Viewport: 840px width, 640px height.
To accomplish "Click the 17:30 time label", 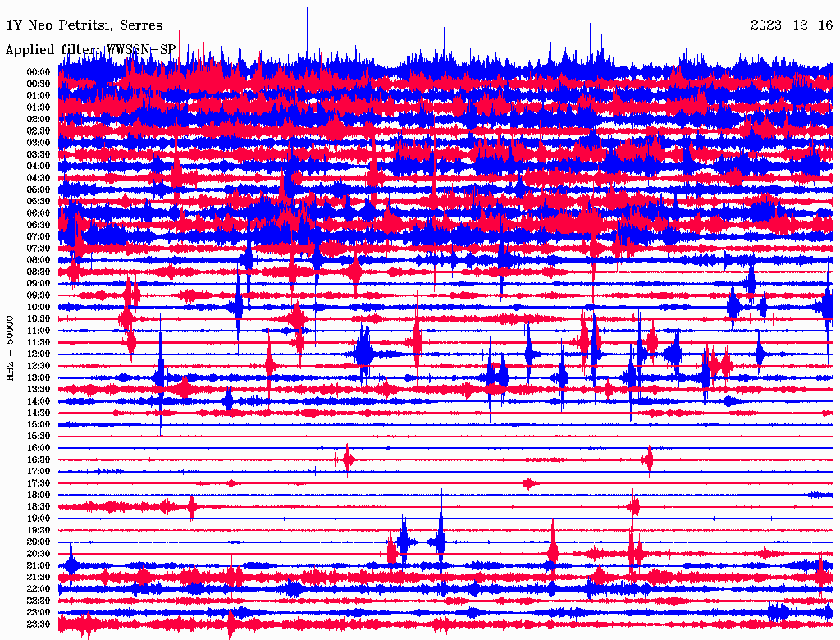I will point(39,483).
